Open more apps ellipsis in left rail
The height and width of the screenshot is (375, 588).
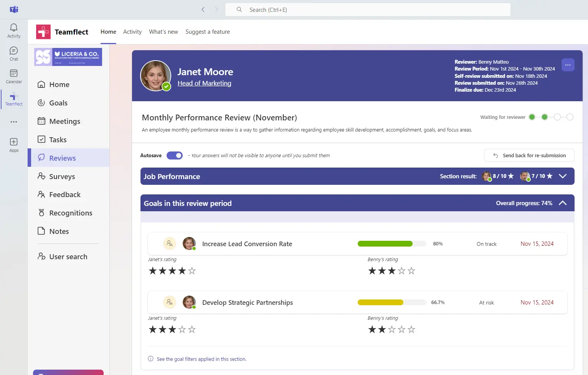pyautogui.click(x=14, y=122)
